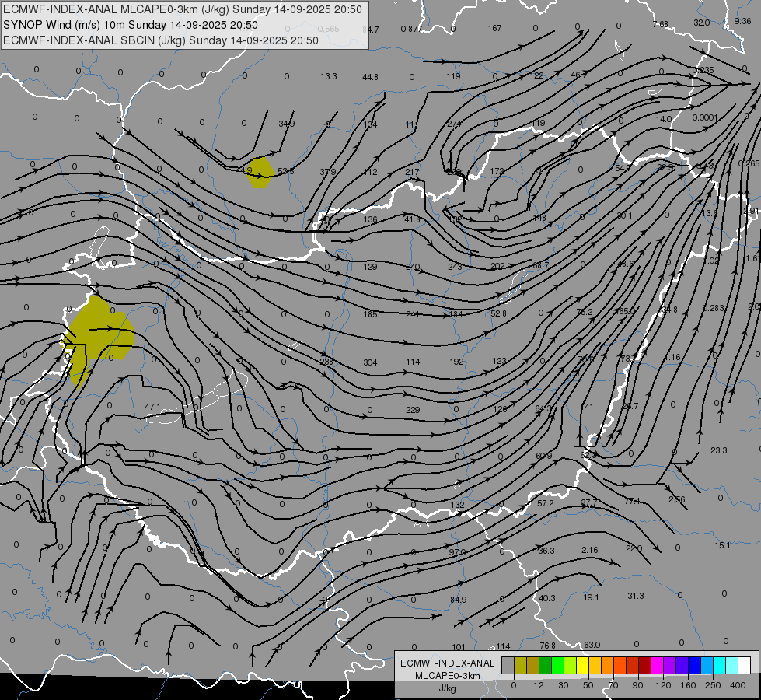Click the map value '192'
This screenshot has width=761, height=700.
pos(457,362)
